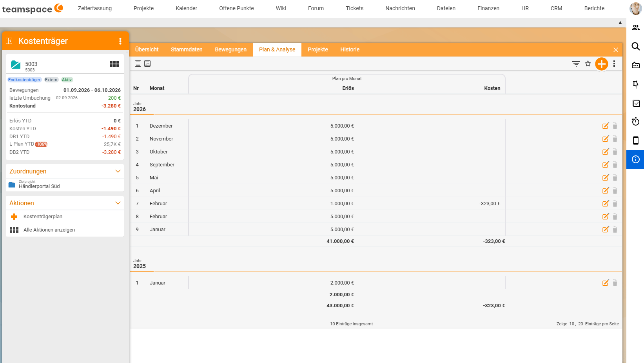This screenshot has height=363, width=644.
Task: Delete the September plan row
Action: 615,165
